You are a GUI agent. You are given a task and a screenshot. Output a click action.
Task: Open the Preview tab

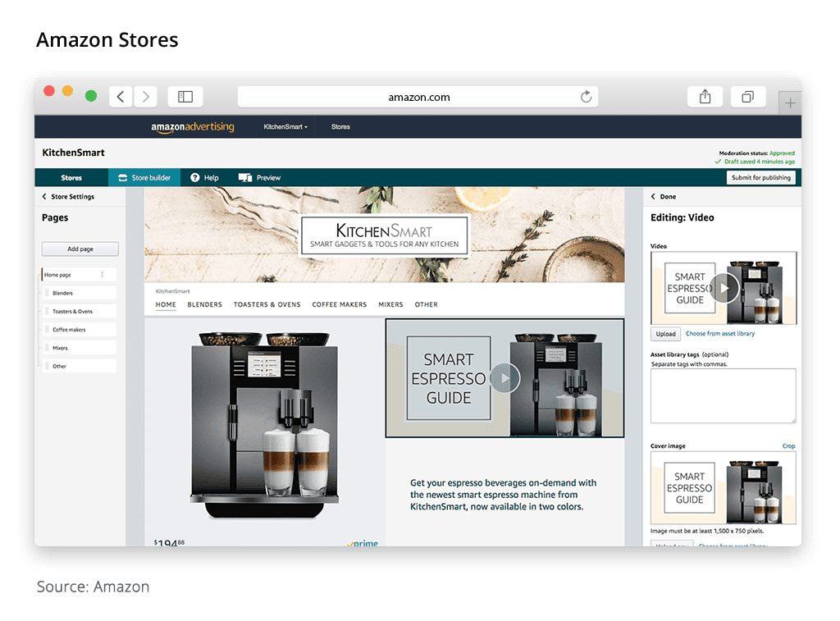[260, 178]
